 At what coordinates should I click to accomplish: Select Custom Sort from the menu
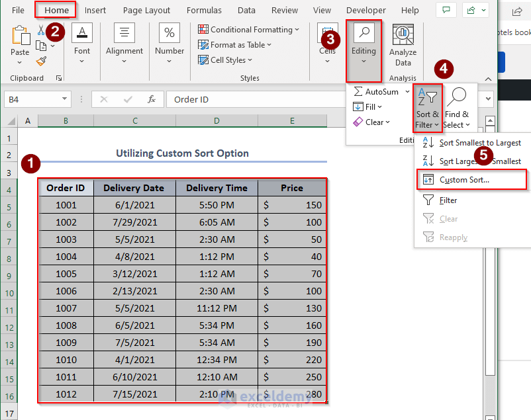(x=465, y=180)
